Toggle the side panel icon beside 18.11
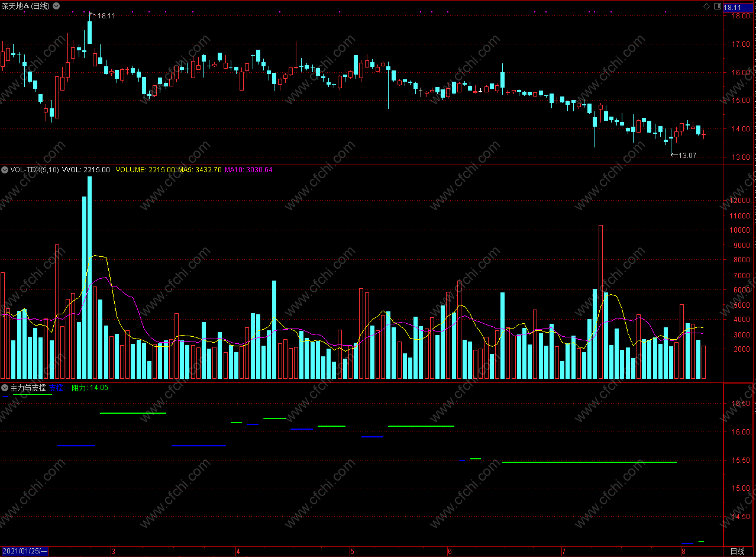This screenshot has height=557, width=756. (x=718, y=6)
